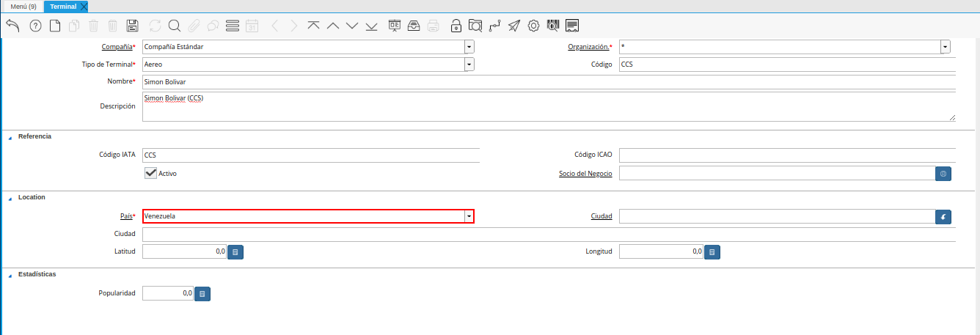This screenshot has height=335, width=980.
Task: Click the empty Código ICAO field
Action: [787, 155]
